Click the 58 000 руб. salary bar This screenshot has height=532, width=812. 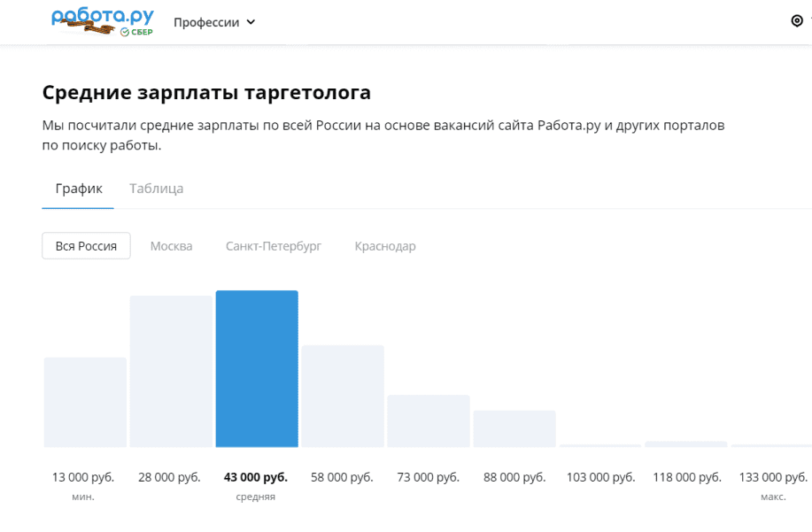pos(343,397)
